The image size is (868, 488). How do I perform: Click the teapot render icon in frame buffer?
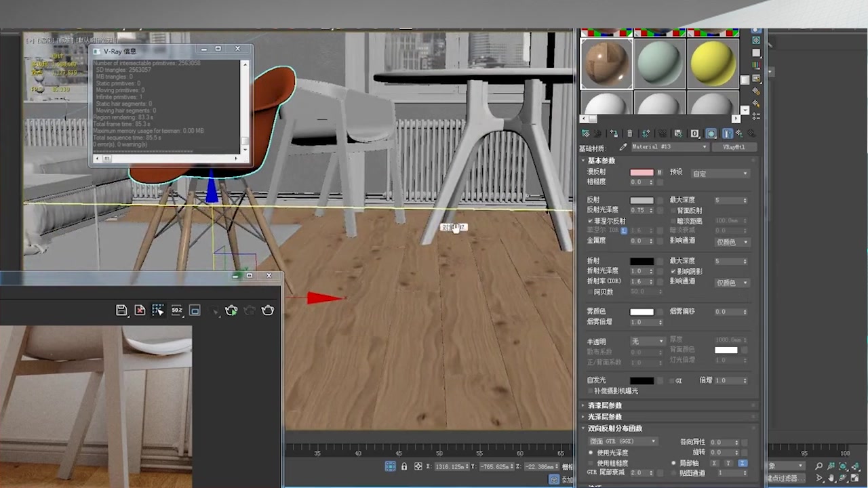coord(231,310)
